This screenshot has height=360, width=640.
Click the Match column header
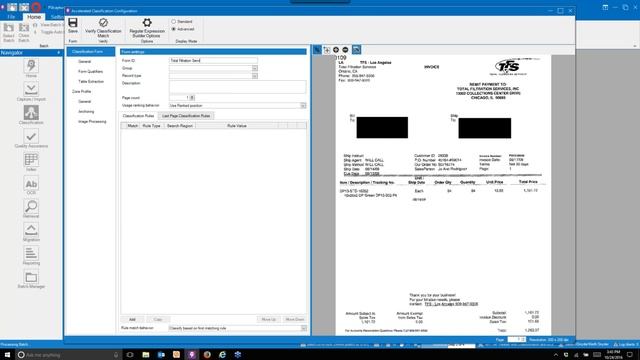133,126
